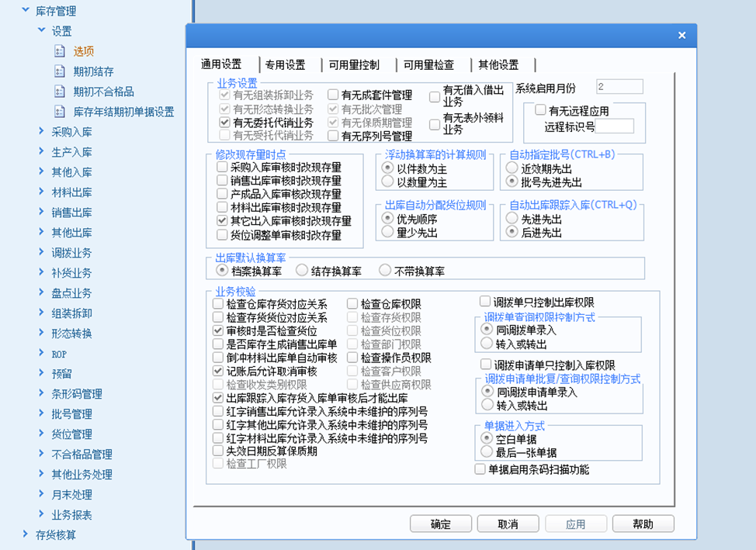The image size is (756, 550).
Task: Open help with 帮助 button
Action: (x=643, y=524)
